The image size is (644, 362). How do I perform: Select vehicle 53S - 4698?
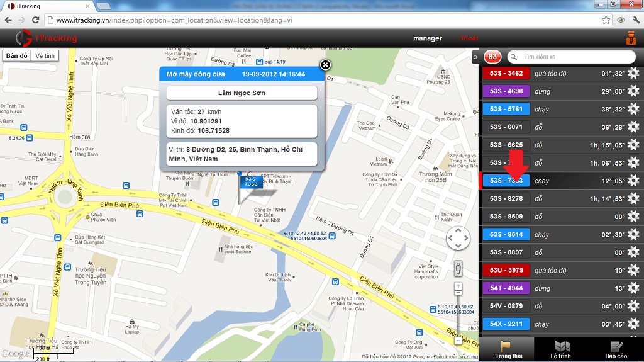[506, 91]
